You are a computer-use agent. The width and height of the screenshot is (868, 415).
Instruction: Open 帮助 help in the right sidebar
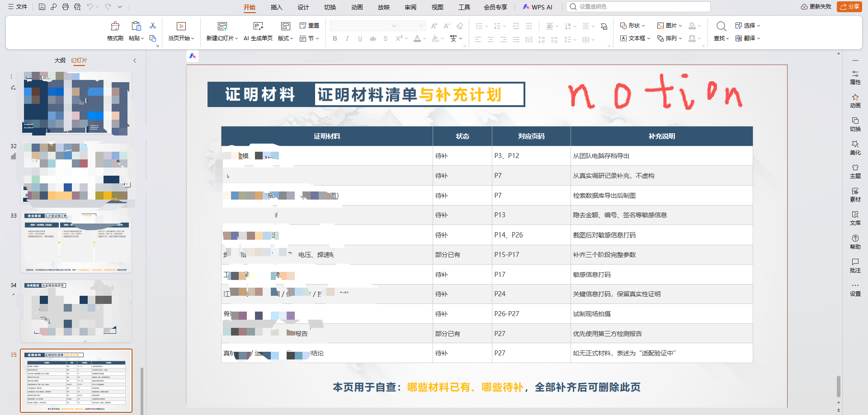(x=855, y=242)
